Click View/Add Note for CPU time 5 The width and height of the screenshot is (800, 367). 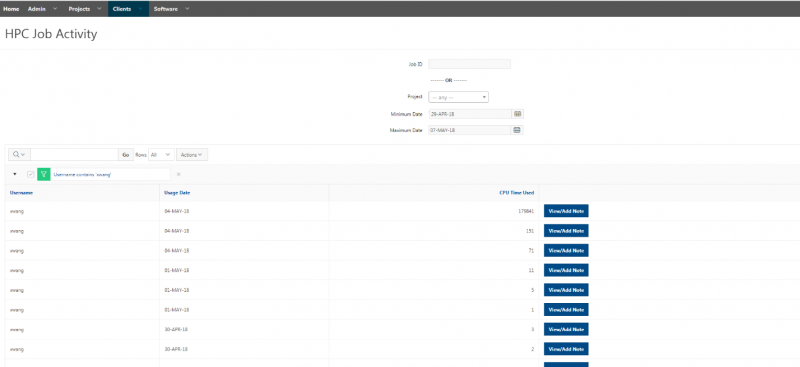[x=566, y=290]
